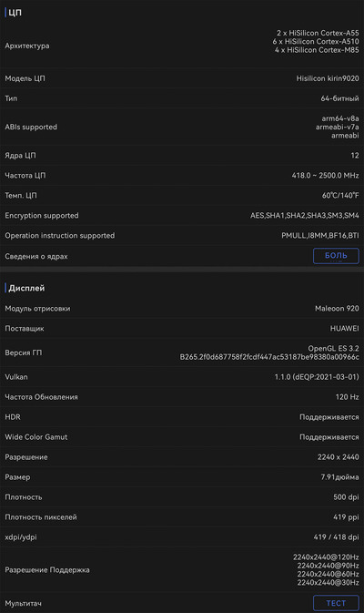Image resolution: width=364 pixels, height=613 pixels.
Task: Tap the Архитектура row
Action: point(182,46)
